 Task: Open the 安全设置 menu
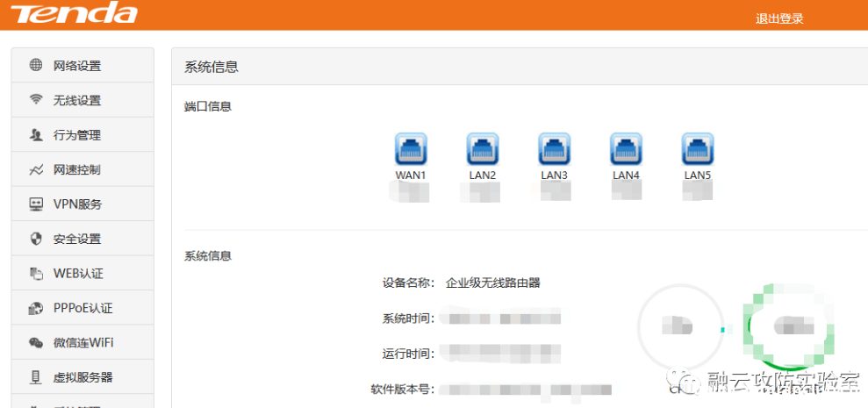82,239
